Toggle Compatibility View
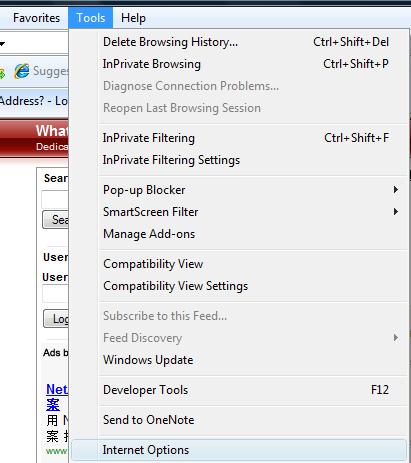The height and width of the screenshot is (463, 411). pos(239,264)
